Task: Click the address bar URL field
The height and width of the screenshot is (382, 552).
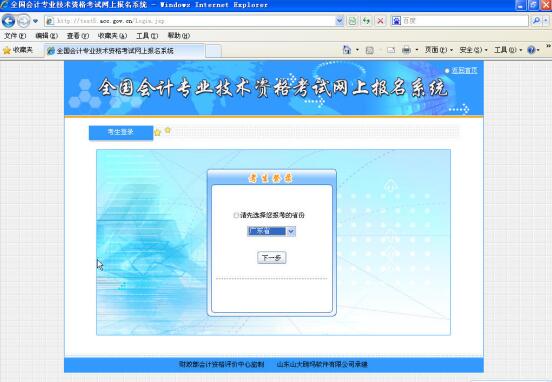Action: 190,21
